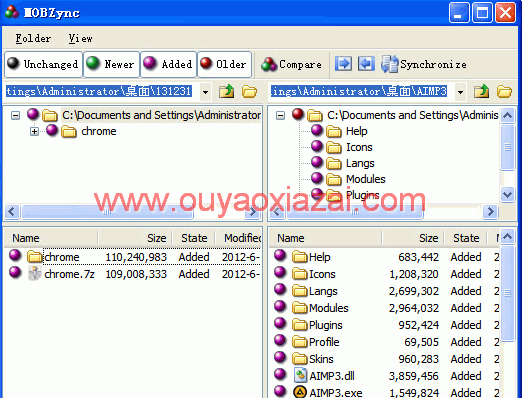Sort left list by Size column
The height and width of the screenshot is (398, 522).
coord(135,238)
